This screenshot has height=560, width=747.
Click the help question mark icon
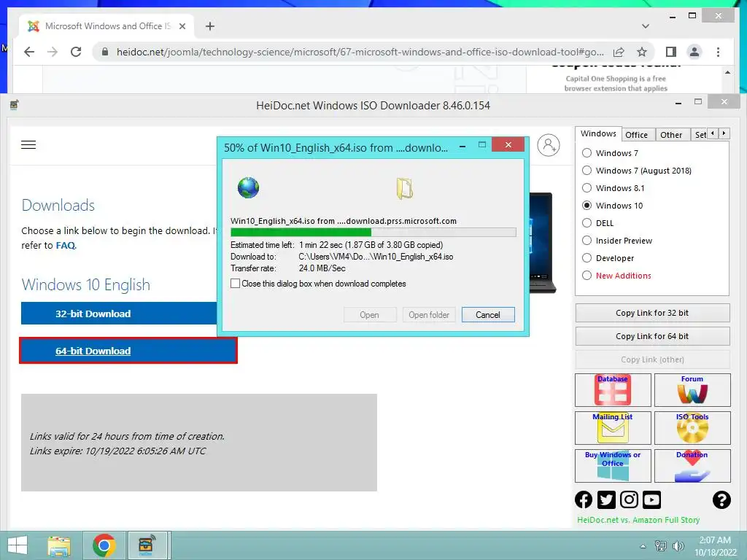pyautogui.click(x=721, y=499)
